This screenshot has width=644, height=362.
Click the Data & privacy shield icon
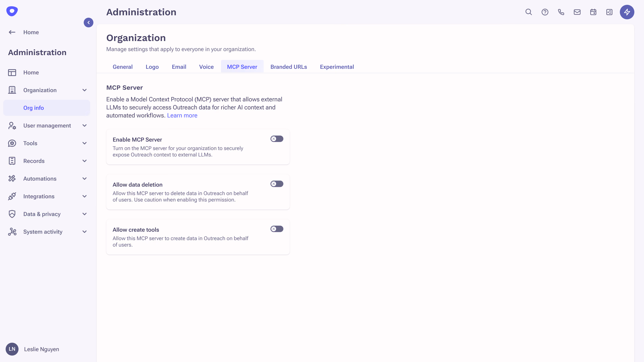pyautogui.click(x=12, y=214)
